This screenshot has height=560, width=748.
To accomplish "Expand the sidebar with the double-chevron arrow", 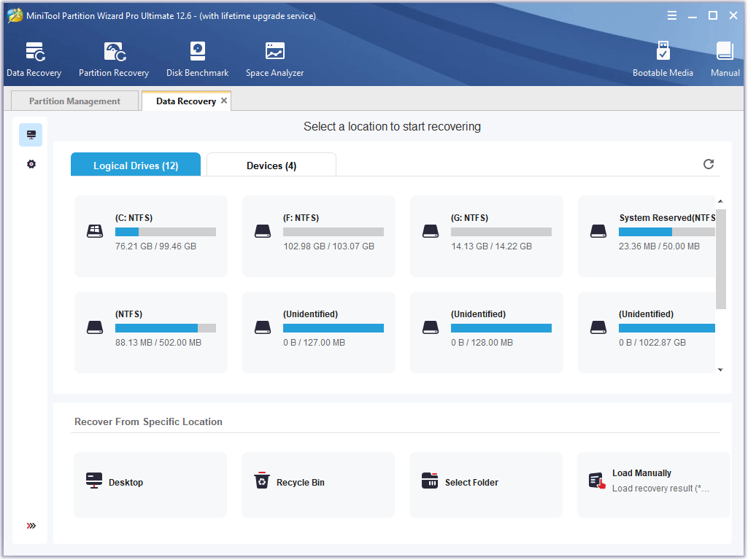I will point(31,526).
